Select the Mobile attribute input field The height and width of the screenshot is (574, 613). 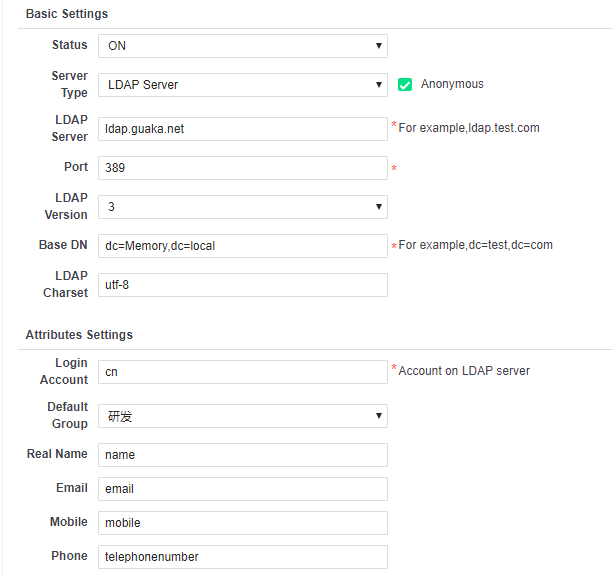click(243, 523)
